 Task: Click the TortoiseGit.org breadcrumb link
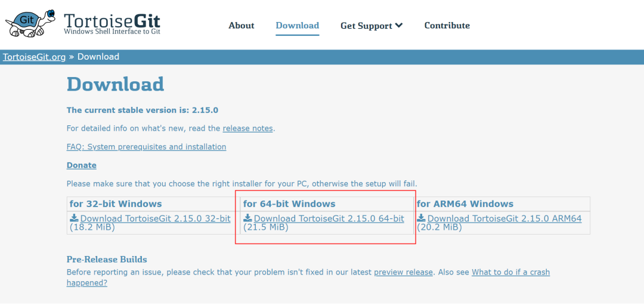(x=34, y=57)
